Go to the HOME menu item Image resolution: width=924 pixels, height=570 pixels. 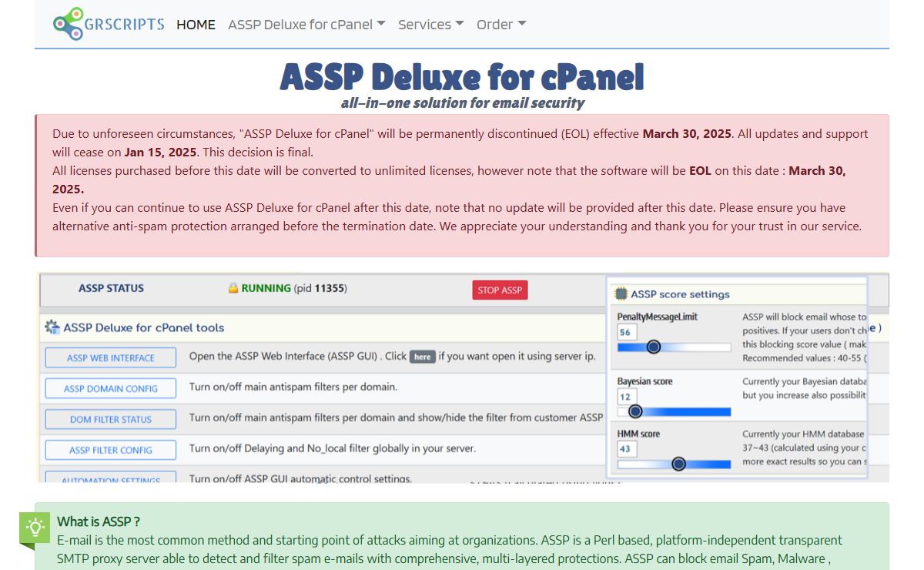196,25
